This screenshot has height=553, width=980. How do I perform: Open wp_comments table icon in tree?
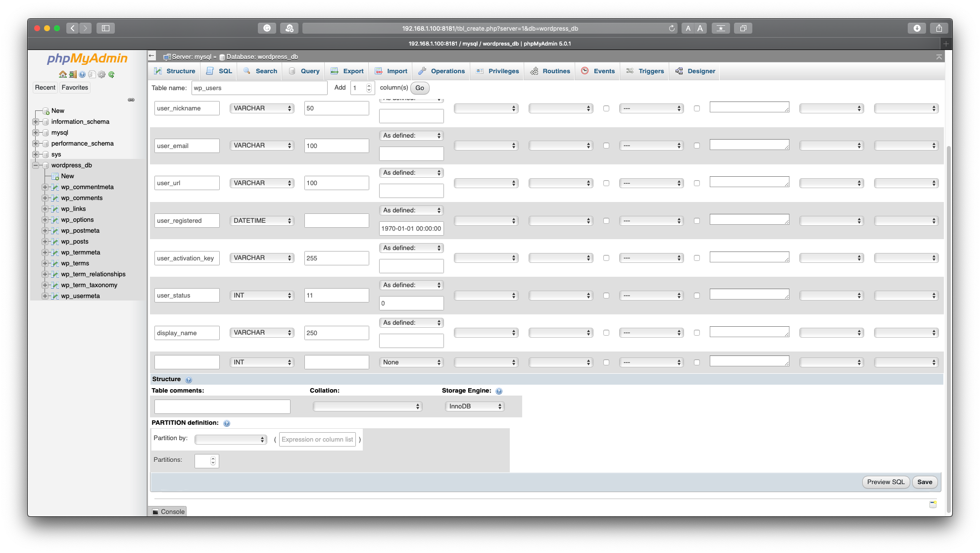coord(55,198)
